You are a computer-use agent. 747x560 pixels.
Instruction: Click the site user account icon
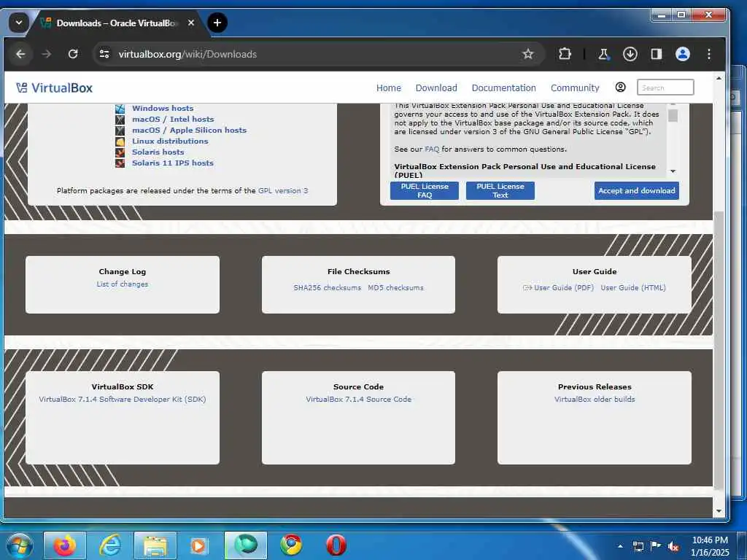coord(620,87)
